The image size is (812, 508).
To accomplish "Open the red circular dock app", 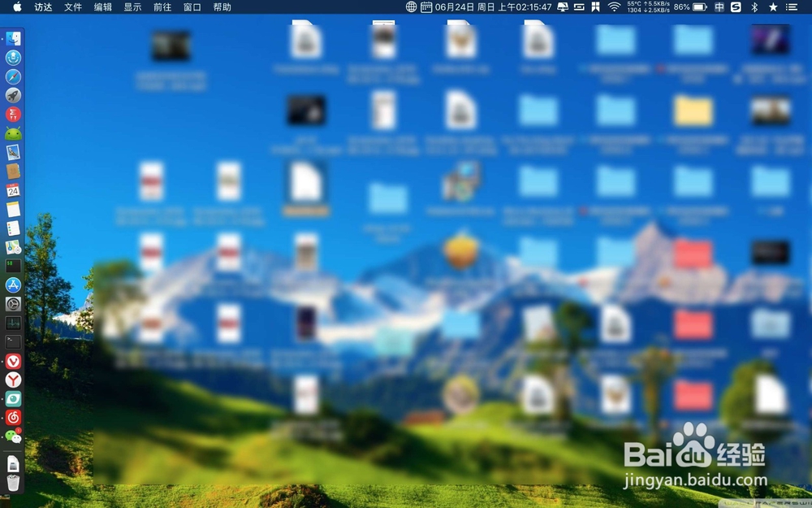I will point(13,115).
